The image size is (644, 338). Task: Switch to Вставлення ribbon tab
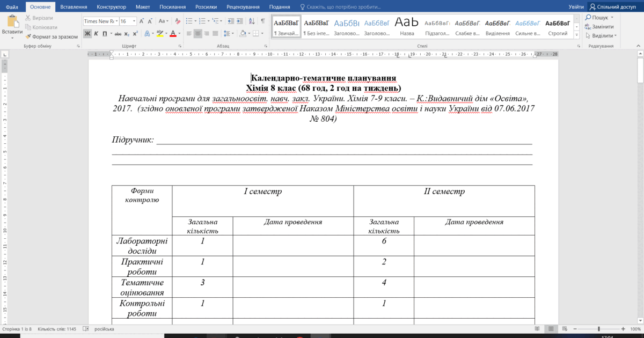74,6
